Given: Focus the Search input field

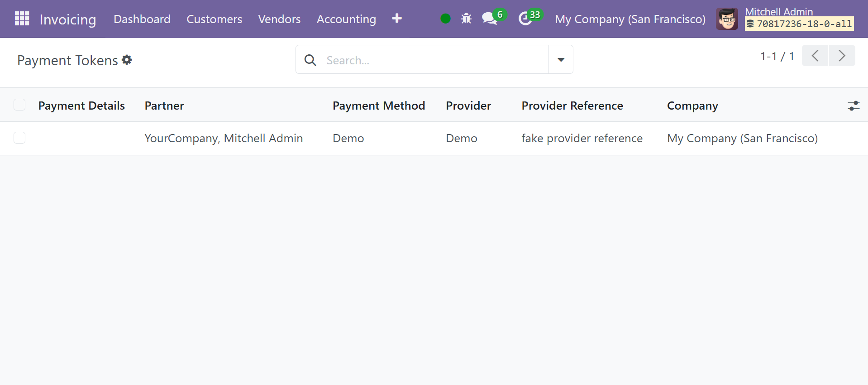Looking at the screenshot, I should [x=434, y=60].
